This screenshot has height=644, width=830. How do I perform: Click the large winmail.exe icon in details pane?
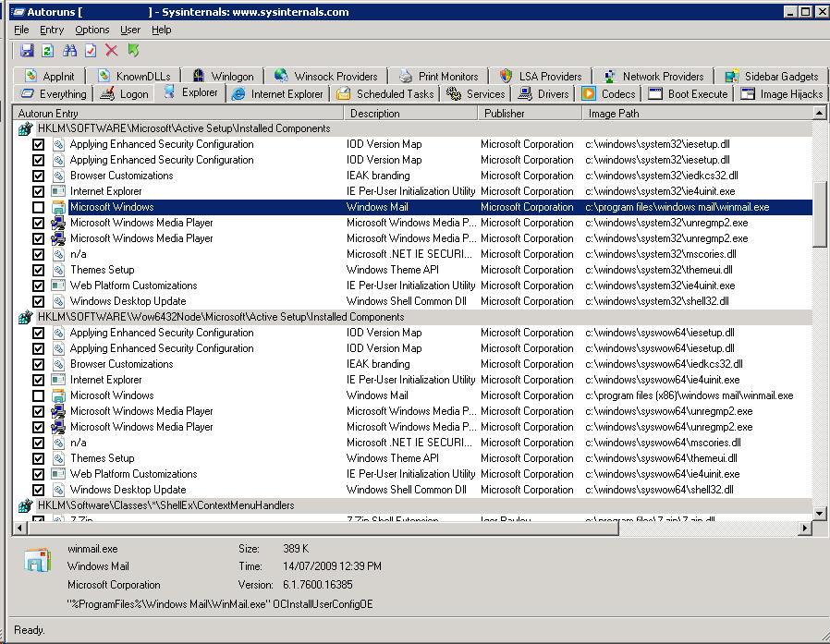coord(37,560)
